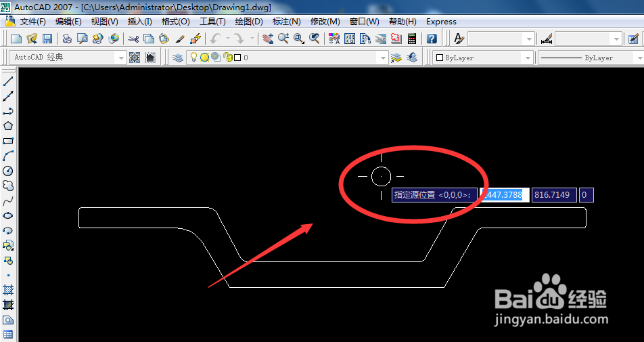The image size is (644, 342).
Task: Click the Undo arrow
Action: 215,39
